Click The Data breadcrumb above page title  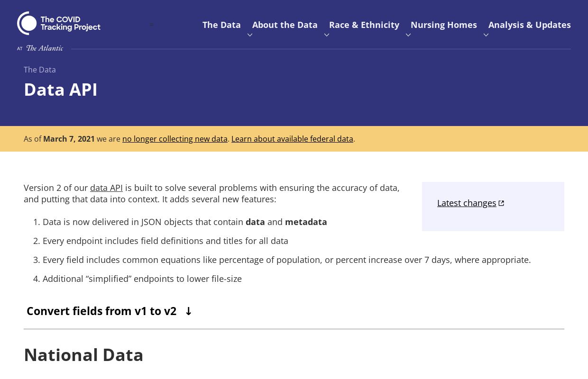pyautogui.click(x=40, y=70)
